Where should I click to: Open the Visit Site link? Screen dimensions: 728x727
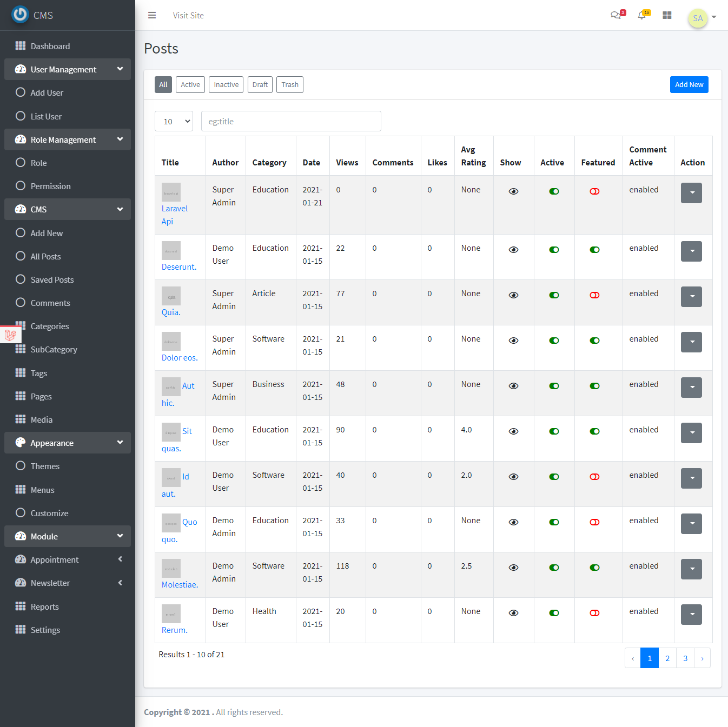[x=188, y=15]
